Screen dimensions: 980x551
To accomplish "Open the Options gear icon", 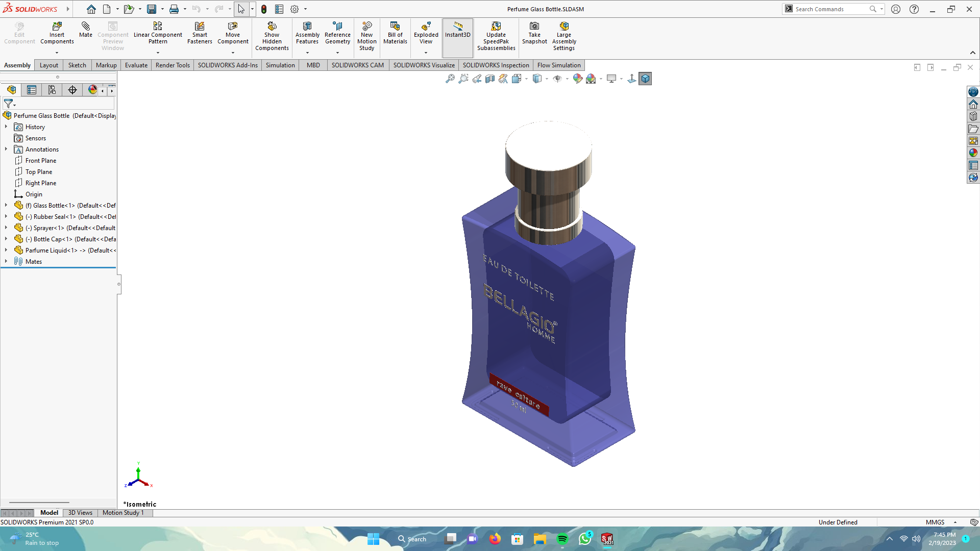I will click(x=295, y=9).
